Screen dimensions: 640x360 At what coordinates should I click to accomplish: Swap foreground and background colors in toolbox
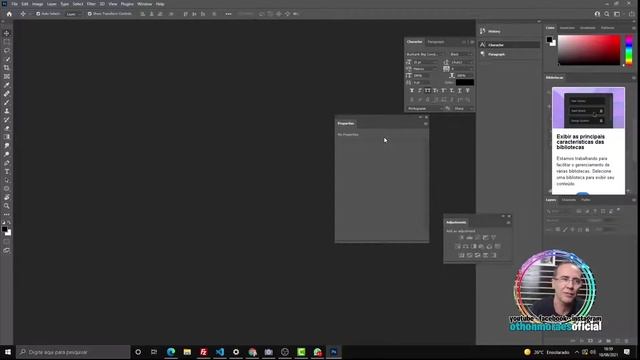point(9,223)
